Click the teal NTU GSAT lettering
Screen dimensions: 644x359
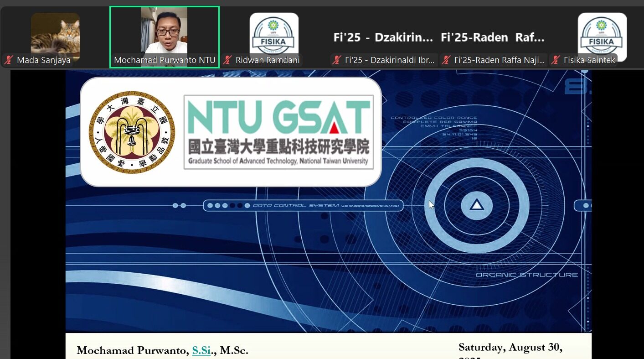(x=278, y=118)
